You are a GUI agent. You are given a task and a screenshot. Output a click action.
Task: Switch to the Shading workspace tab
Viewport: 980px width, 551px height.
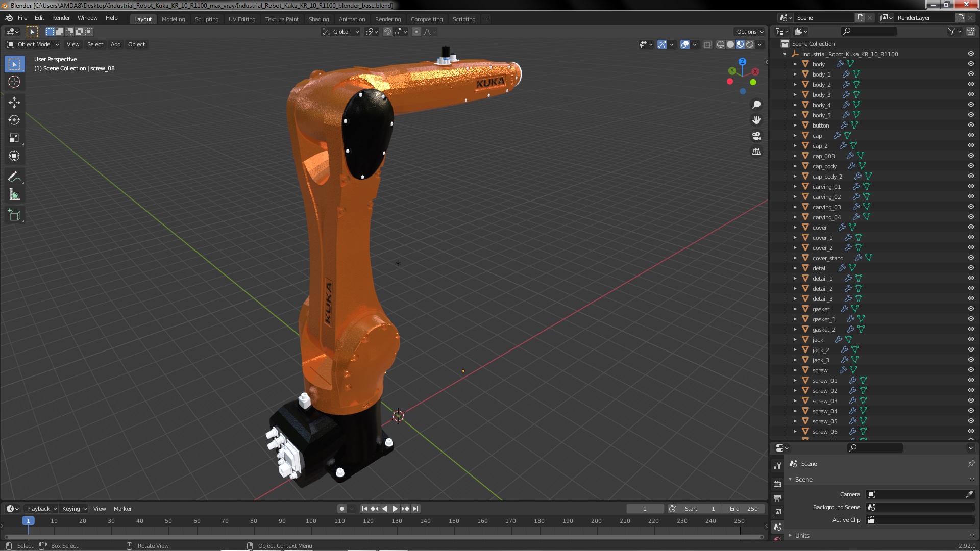tap(318, 19)
